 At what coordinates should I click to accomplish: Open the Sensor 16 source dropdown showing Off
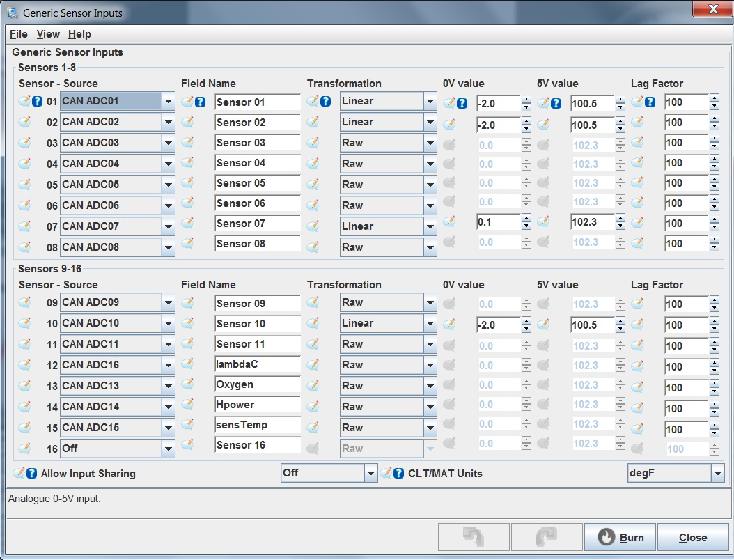click(x=167, y=449)
